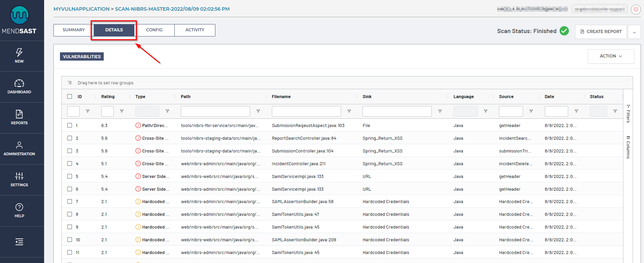644x263 pixels.
Task: Go to the Dashboard gauge icon
Action: tap(19, 84)
